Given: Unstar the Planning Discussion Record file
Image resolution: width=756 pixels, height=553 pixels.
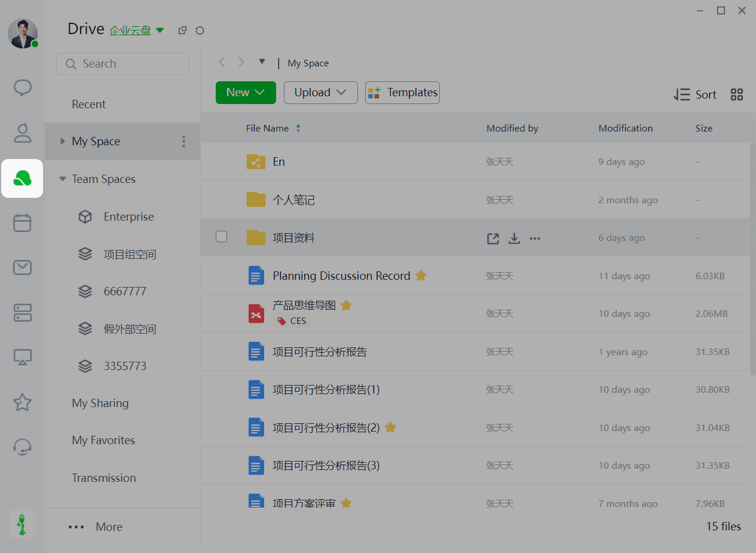Looking at the screenshot, I should [421, 276].
